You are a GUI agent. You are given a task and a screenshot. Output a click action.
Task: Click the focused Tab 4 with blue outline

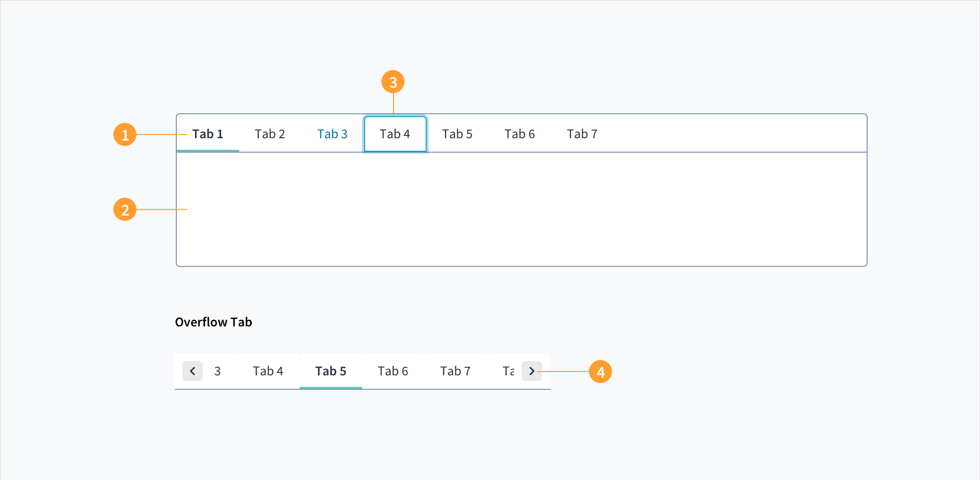(x=395, y=134)
